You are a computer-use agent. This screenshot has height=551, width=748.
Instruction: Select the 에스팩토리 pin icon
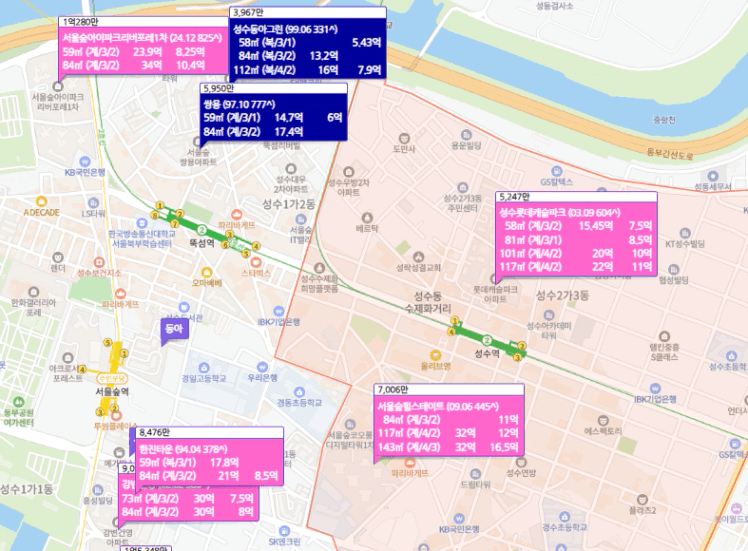[603, 420]
